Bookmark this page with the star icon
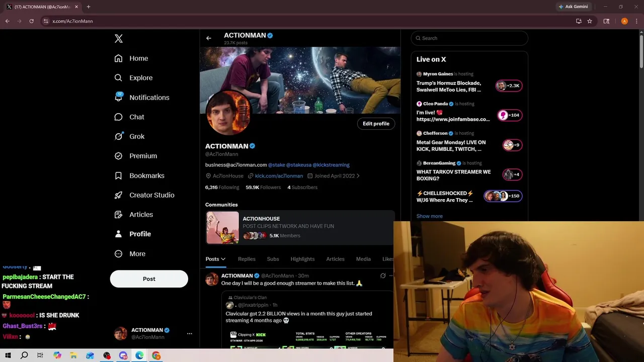644x362 pixels. pyautogui.click(x=590, y=21)
